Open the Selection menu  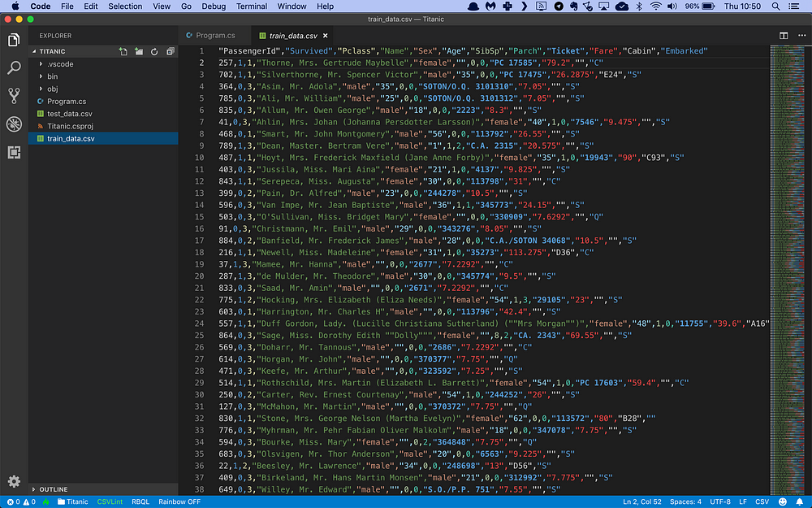pos(125,7)
